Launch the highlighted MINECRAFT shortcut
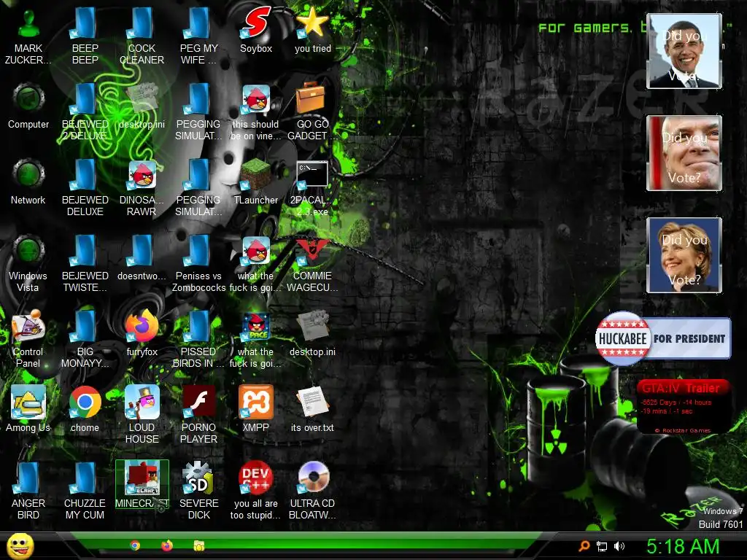 point(142,485)
